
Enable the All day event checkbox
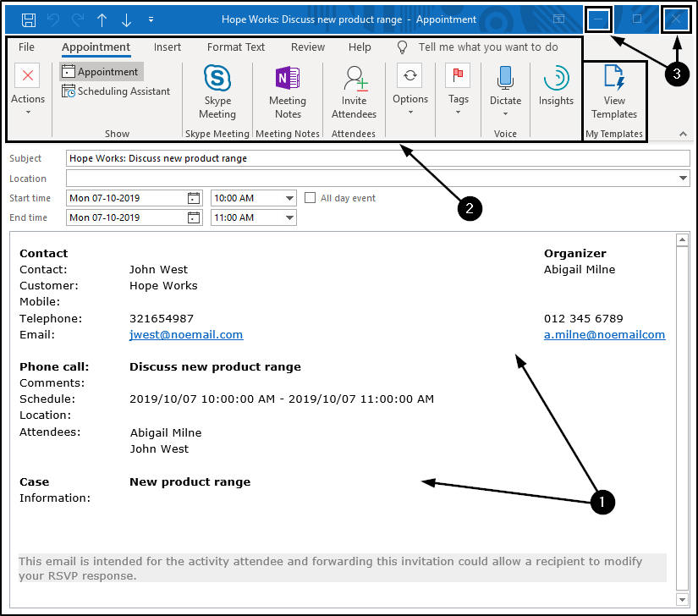[310, 198]
